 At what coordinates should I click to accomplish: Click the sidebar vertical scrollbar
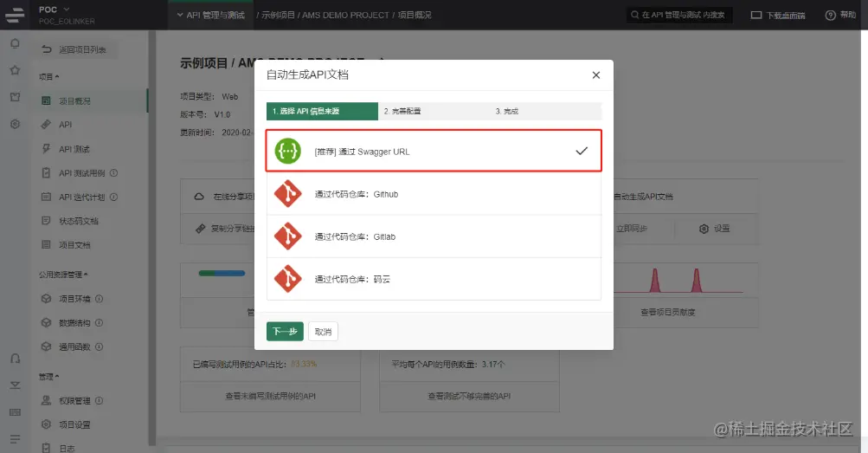[151, 238]
